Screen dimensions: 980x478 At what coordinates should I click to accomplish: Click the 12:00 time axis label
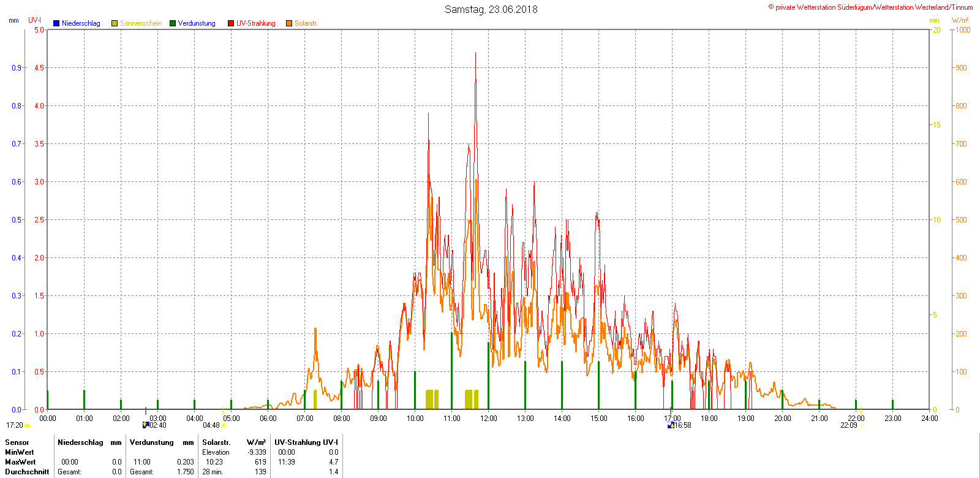click(489, 419)
